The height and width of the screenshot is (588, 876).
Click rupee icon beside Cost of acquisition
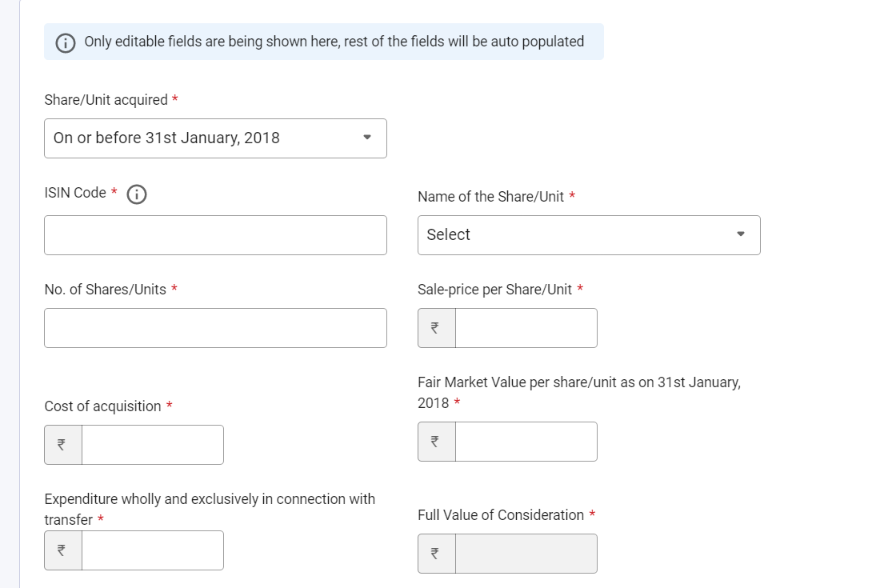pos(63,445)
